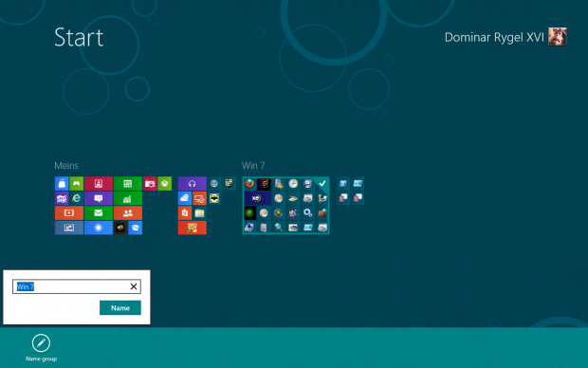Image resolution: width=588 pixels, height=368 pixels.
Task: Open the Calendar tile
Action: (127, 183)
